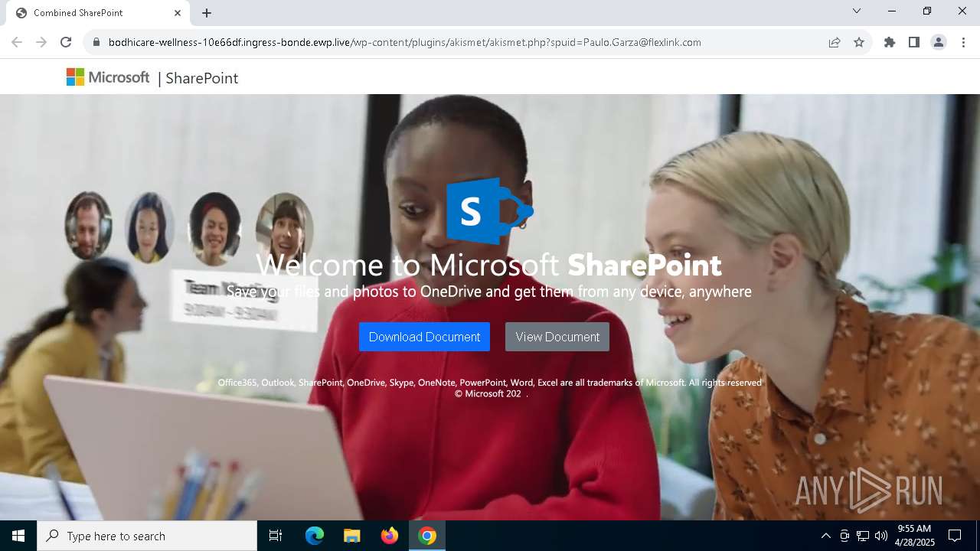Close the Combined SharePoint tab
The image size is (980, 551).
(x=178, y=13)
